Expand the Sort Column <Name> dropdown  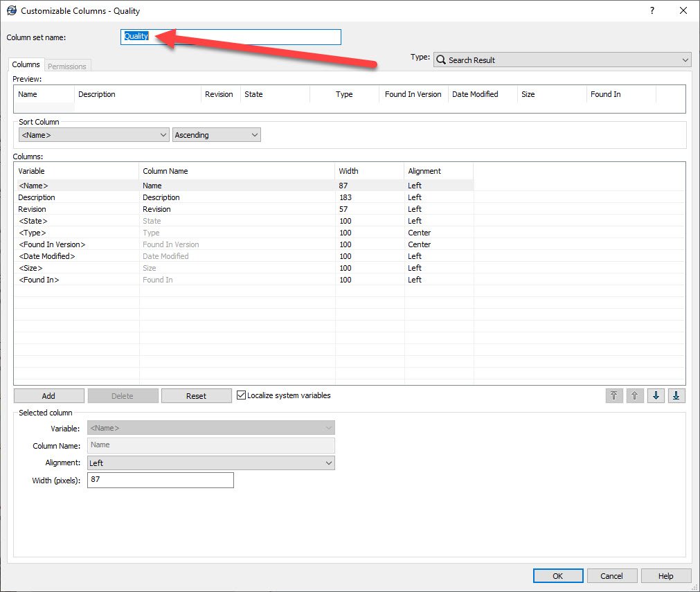(x=94, y=135)
